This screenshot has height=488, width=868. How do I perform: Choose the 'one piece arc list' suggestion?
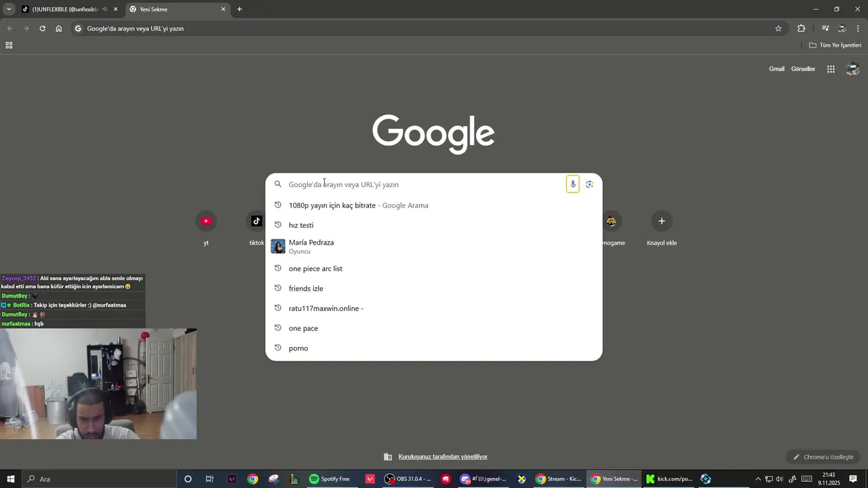[434, 268]
